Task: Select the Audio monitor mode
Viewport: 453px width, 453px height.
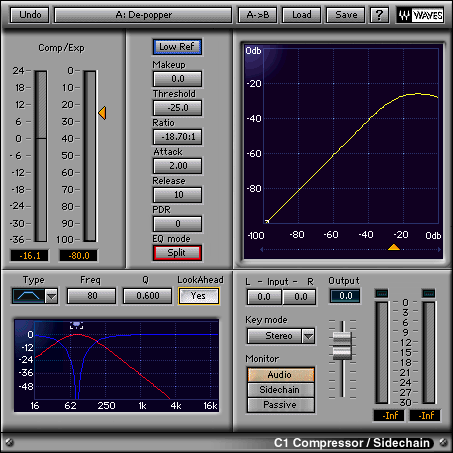Action: 281,375
